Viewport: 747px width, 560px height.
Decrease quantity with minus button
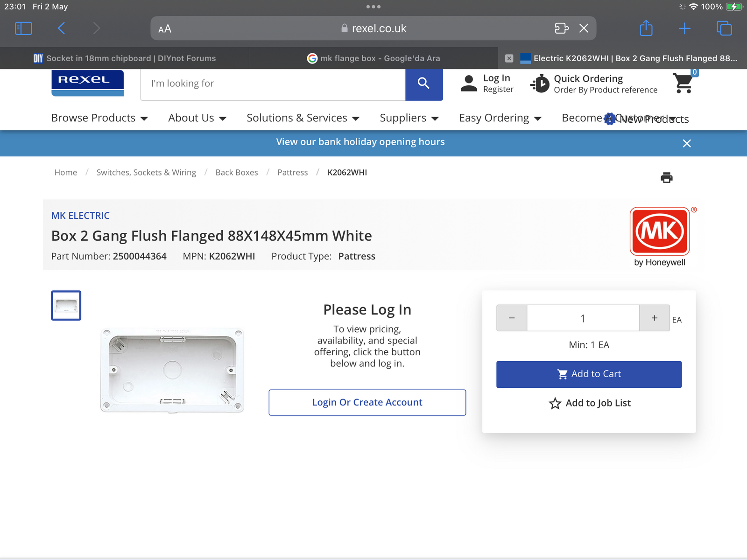coord(512,318)
